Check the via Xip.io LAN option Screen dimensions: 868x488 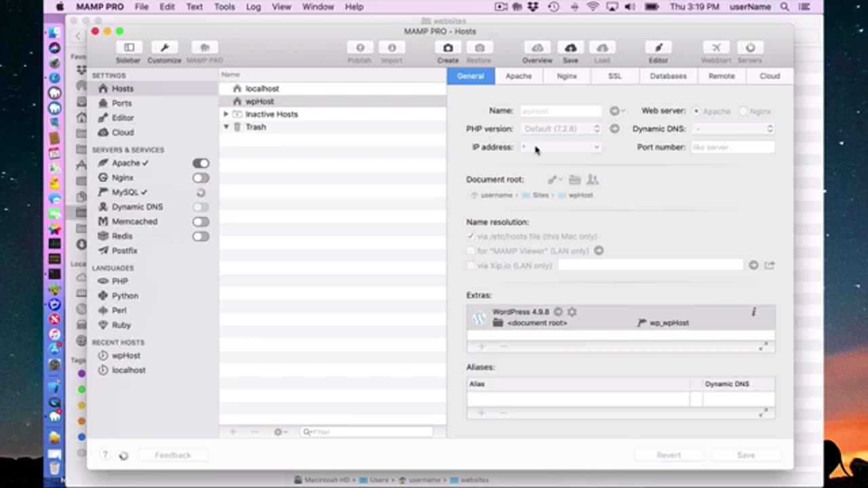(x=471, y=266)
